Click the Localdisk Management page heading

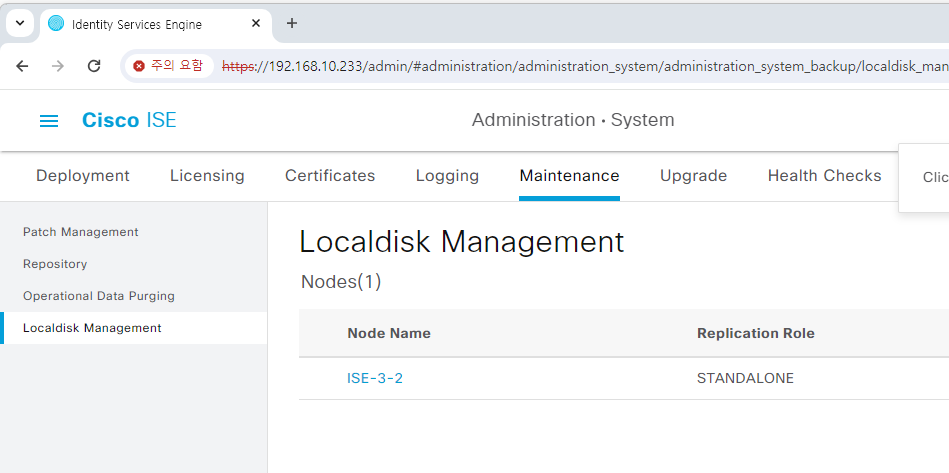461,242
